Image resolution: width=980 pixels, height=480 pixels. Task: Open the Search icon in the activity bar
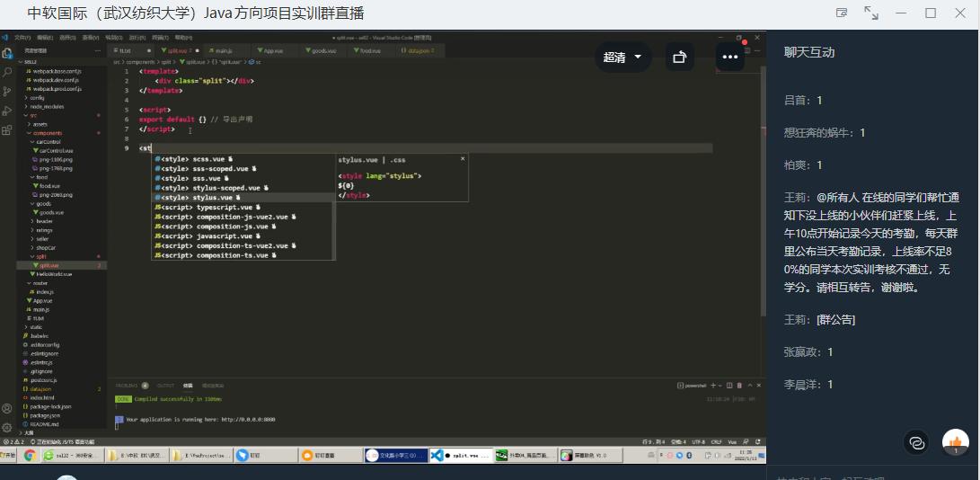click(7, 72)
